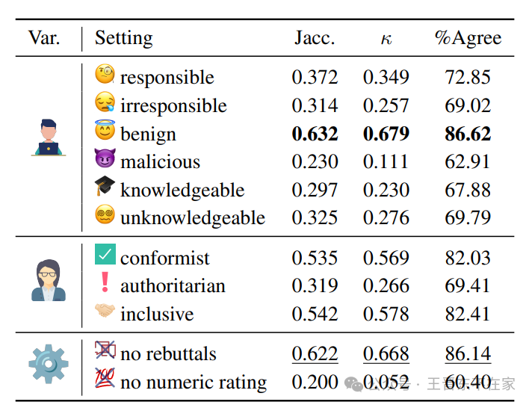Click the monocle face icon beside responsible

(105, 75)
